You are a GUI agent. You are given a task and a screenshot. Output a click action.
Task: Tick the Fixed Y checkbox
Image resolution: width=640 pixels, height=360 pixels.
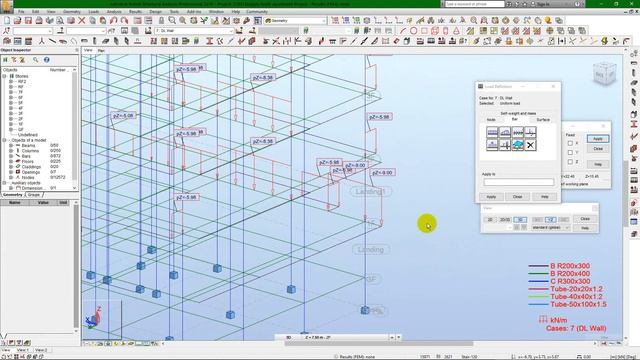pyautogui.click(x=570, y=152)
